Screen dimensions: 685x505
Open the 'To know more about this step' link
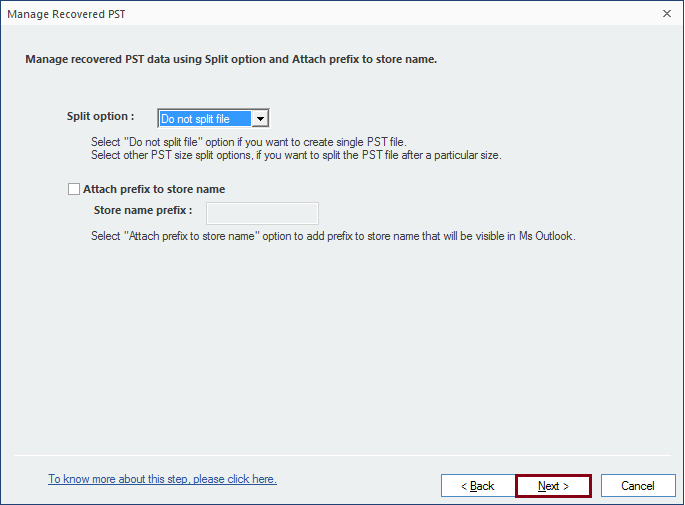pos(163,479)
